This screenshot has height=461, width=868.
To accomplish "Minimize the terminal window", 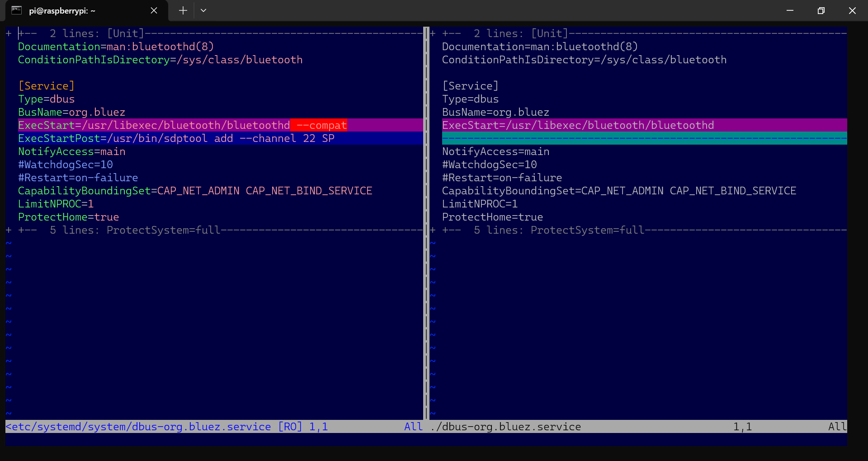I will tap(790, 10).
